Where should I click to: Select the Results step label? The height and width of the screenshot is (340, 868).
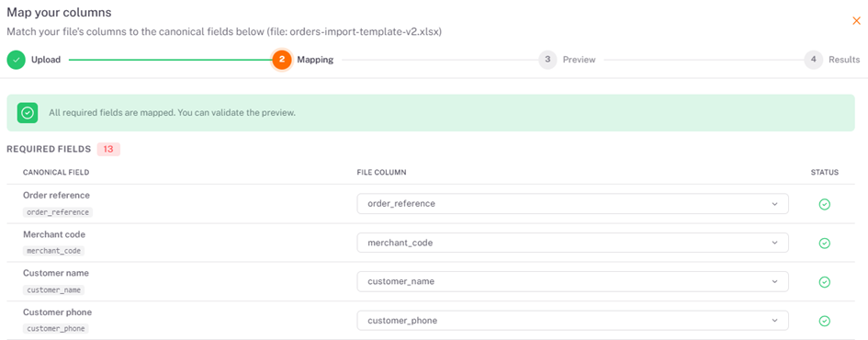tap(844, 60)
